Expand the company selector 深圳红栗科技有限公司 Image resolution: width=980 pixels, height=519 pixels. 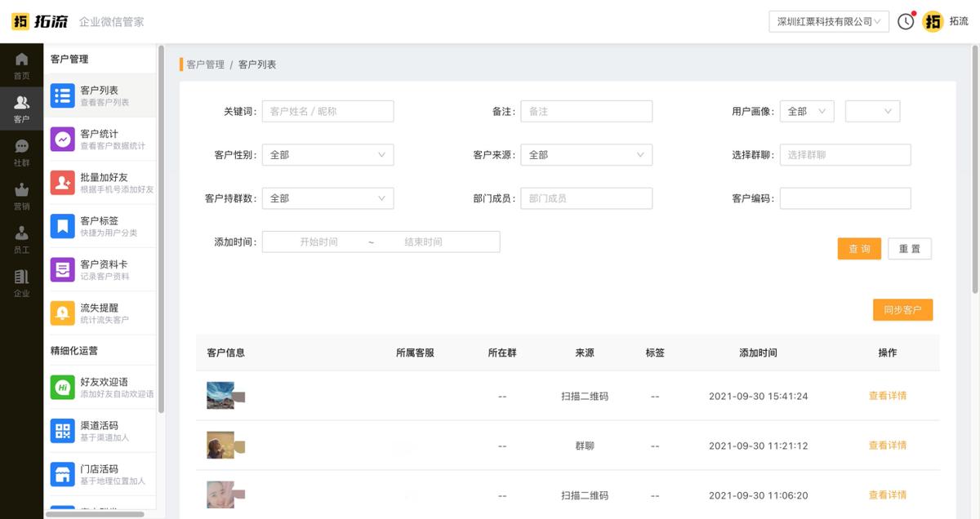click(828, 21)
